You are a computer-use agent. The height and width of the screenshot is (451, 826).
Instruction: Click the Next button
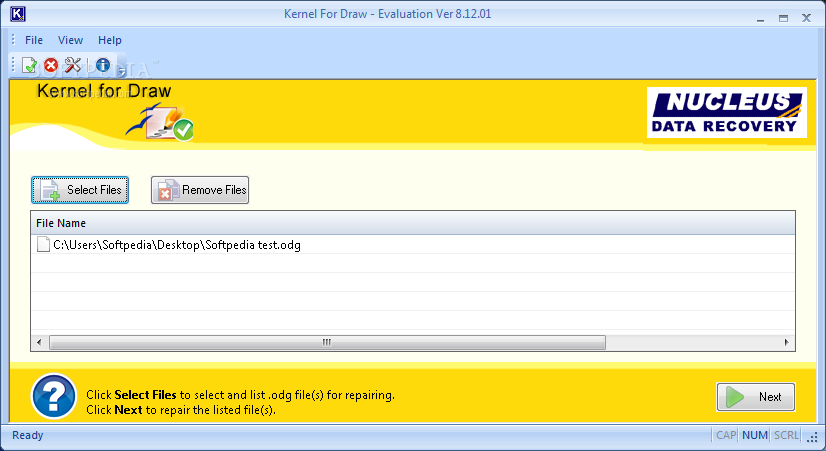[x=755, y=397]
